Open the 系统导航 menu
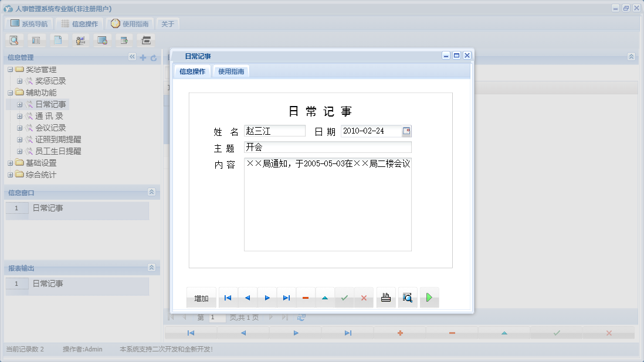Screen dimensions: 644x362 28,24
